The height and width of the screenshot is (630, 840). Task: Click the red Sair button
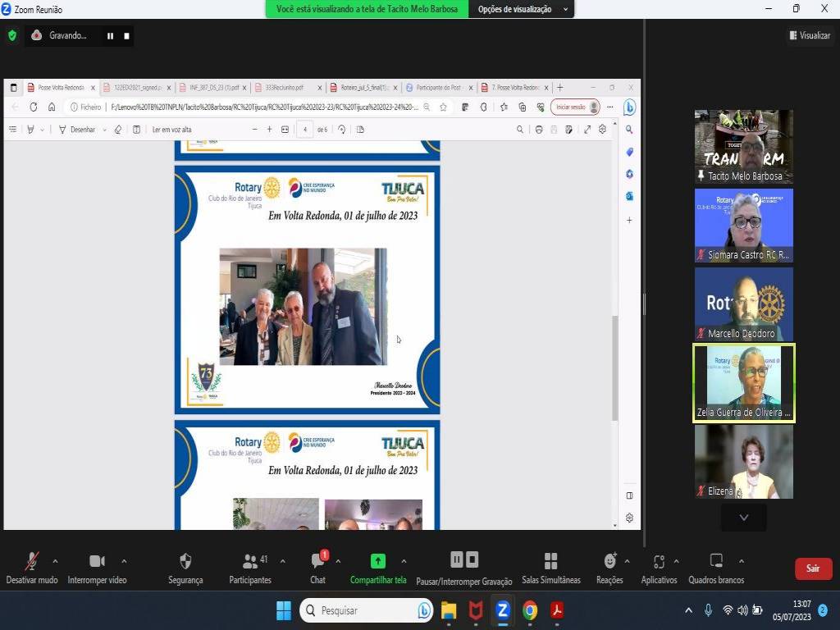click(813, 568)
